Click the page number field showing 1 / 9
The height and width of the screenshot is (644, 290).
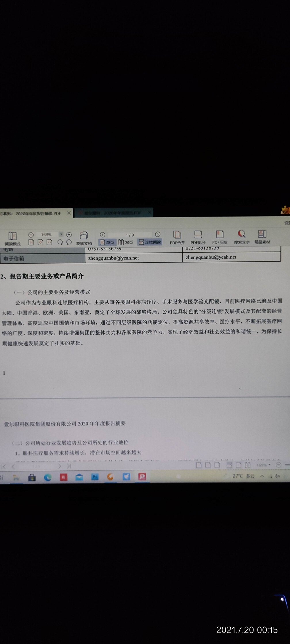[130, 235]
